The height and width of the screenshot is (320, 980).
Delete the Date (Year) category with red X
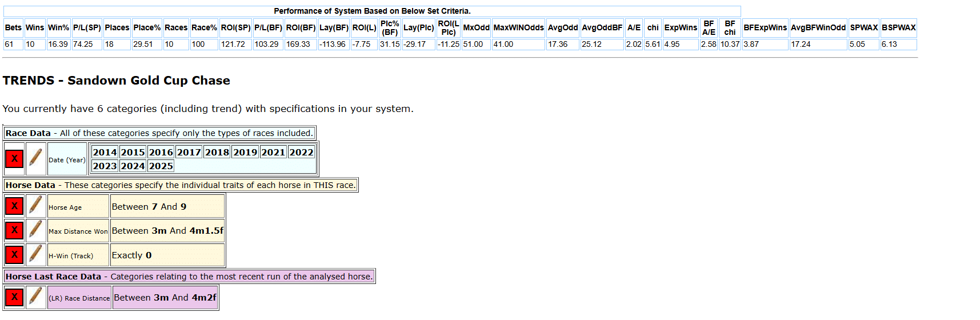click(14, 159)
